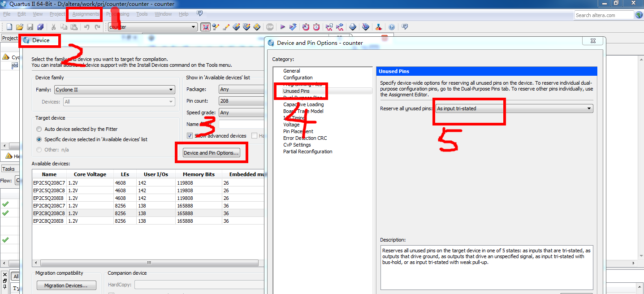Open the Devices dropdown showing All

[119, 102]
